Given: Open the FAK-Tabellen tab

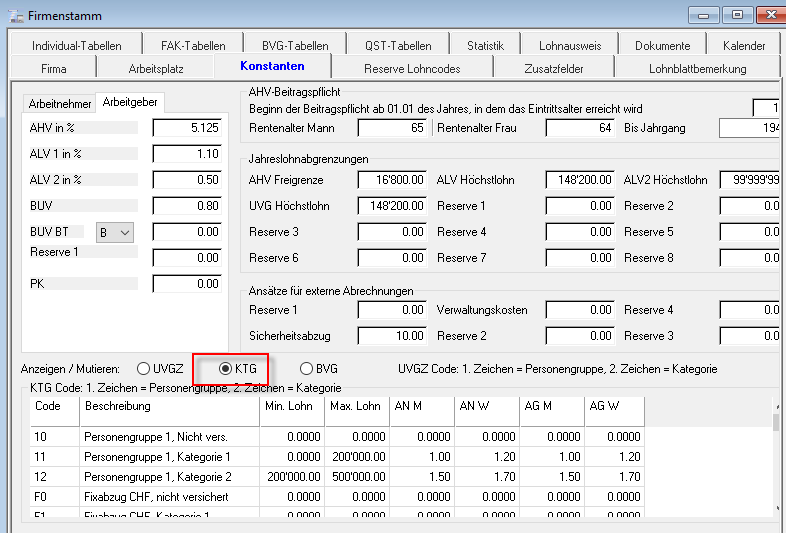Looking at the screenshot, I should pyautogui.click(x=193, y=46).
